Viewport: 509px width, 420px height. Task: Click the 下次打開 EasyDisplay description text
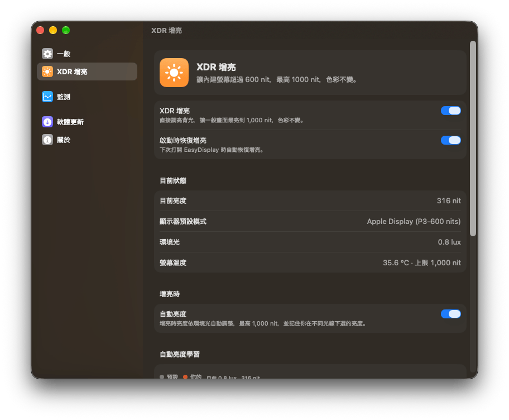click(212, 150)
